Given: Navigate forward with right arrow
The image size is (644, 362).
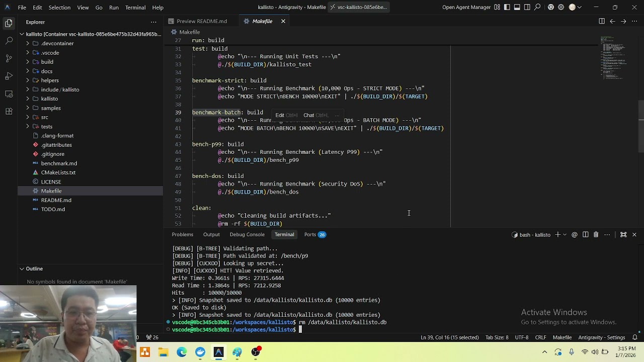Looking at the screenshot, I should coord(623,21).
